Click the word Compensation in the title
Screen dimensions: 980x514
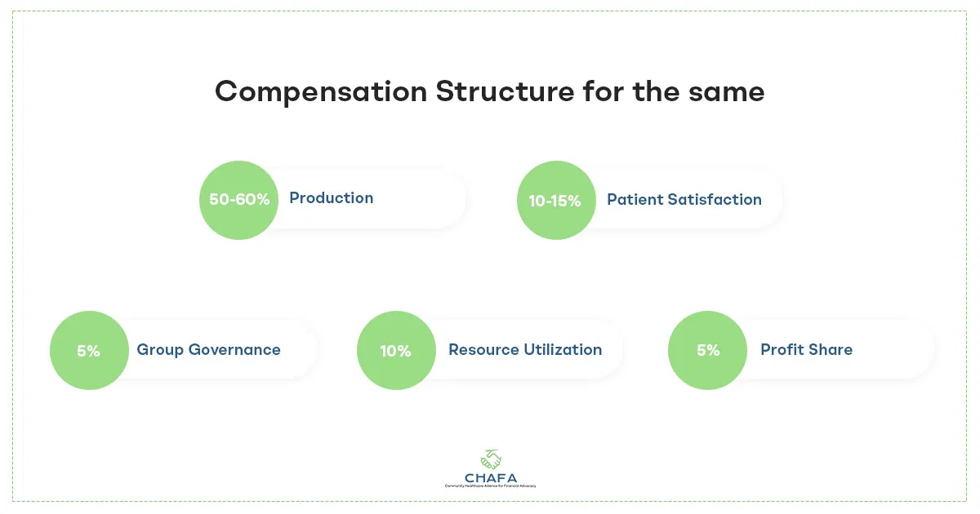tap(320, 92)
